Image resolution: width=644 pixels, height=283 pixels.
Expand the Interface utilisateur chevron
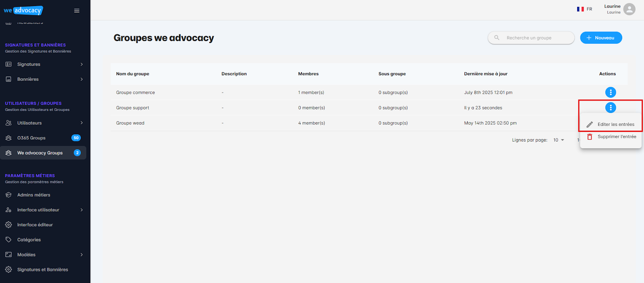click(x=82, y=210)
